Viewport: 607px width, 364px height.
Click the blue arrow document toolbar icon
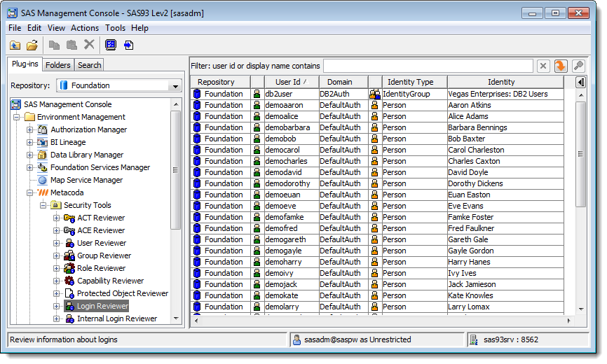point(128,45)
